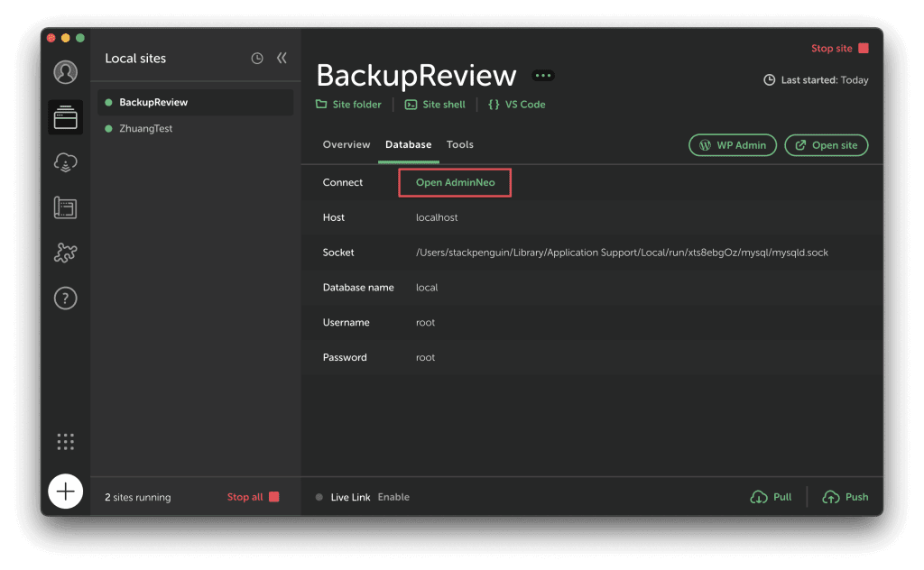Viewport: 924px width, 570px height.
Task: Stop all running sites
Action: 253,497
